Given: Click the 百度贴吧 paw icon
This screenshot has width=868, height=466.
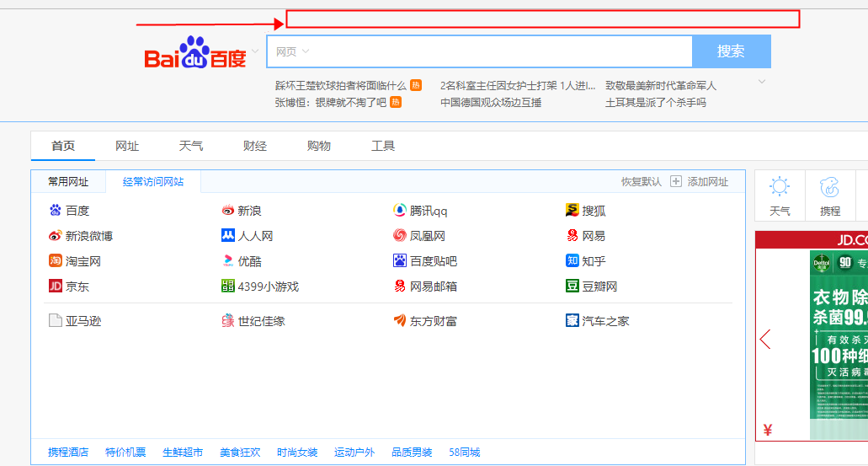Looking at the screenshot, I should coord(400,261).
